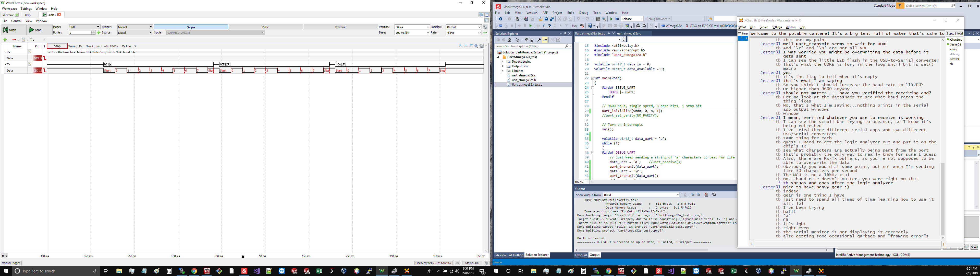
Task: Open Rate dropdown showing 4 kHz
Action: tap(464, 33)
